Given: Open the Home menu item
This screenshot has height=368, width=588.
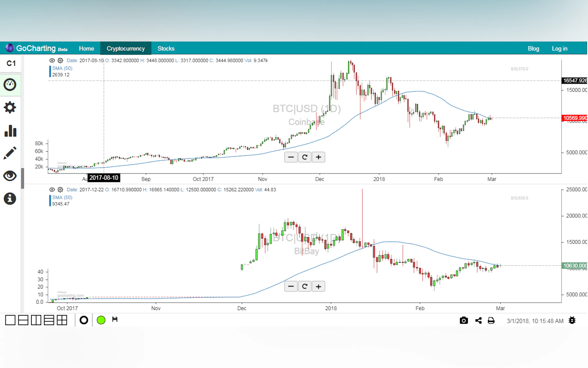Looking at the screenshot, I should (x=86, y=48).
